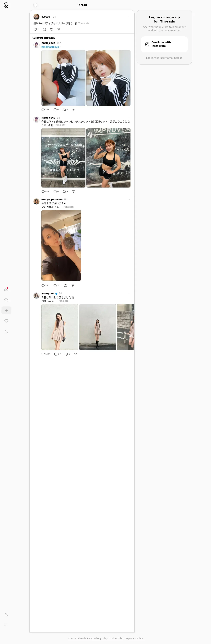The height and width of the screenshot is (644, 211).
Task: Log in with username instead
Action: coord(164,58)
